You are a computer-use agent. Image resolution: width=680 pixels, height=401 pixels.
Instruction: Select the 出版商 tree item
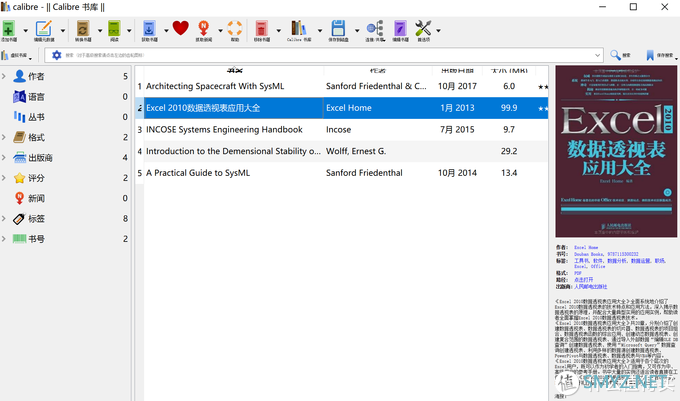point(40,157)
